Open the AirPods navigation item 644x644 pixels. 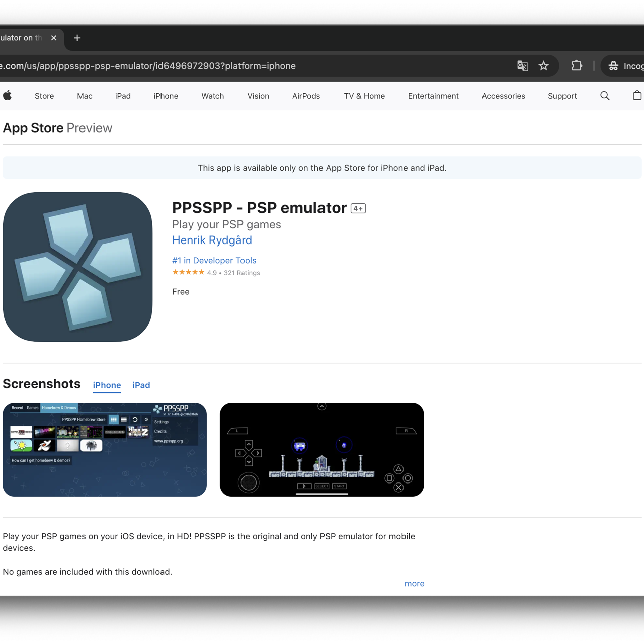pyautogui.click(x=306, y=96)
